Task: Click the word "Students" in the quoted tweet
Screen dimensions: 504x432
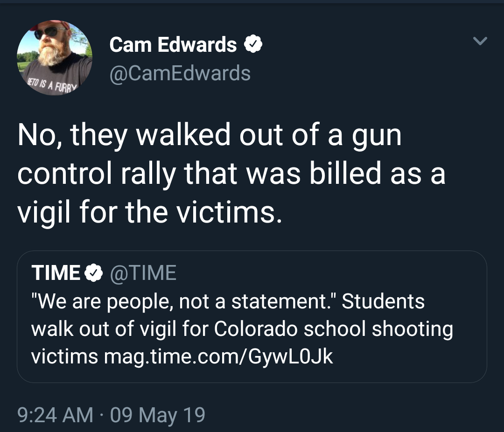Action: (383, 301)
